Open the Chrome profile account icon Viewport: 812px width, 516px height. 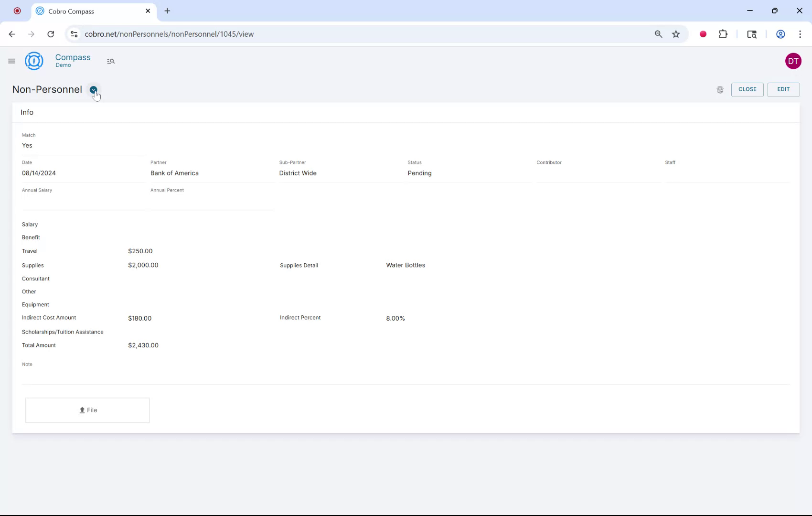pyautogui.click(x=781, y=34)
